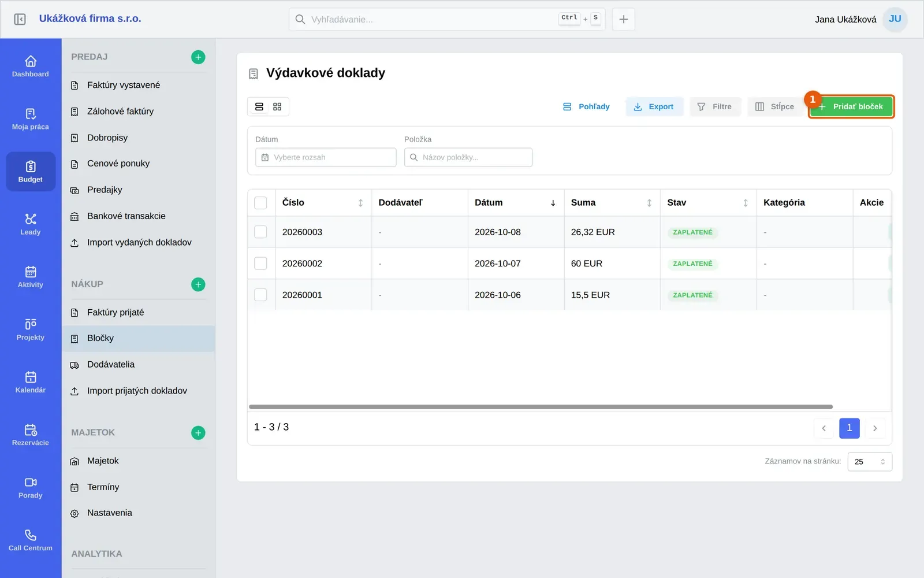Add new item in NÁKUP section
This screenshot has width=924, height=578.
tap(198, 284)
